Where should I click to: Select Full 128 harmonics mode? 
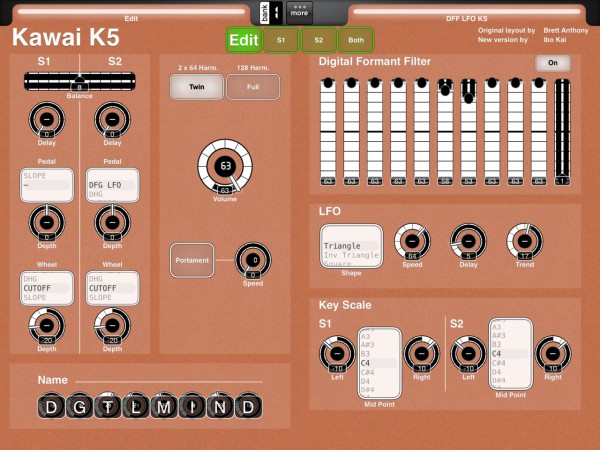tap(253, 87)
